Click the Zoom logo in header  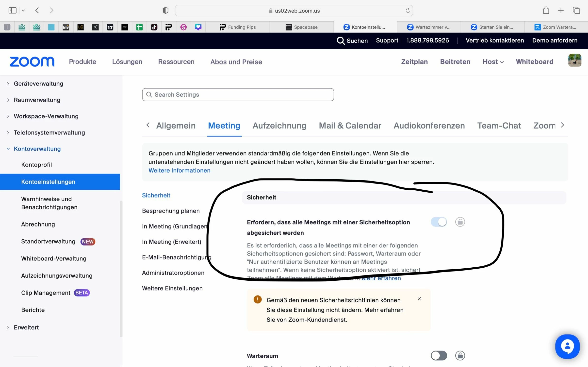[32, 62]
